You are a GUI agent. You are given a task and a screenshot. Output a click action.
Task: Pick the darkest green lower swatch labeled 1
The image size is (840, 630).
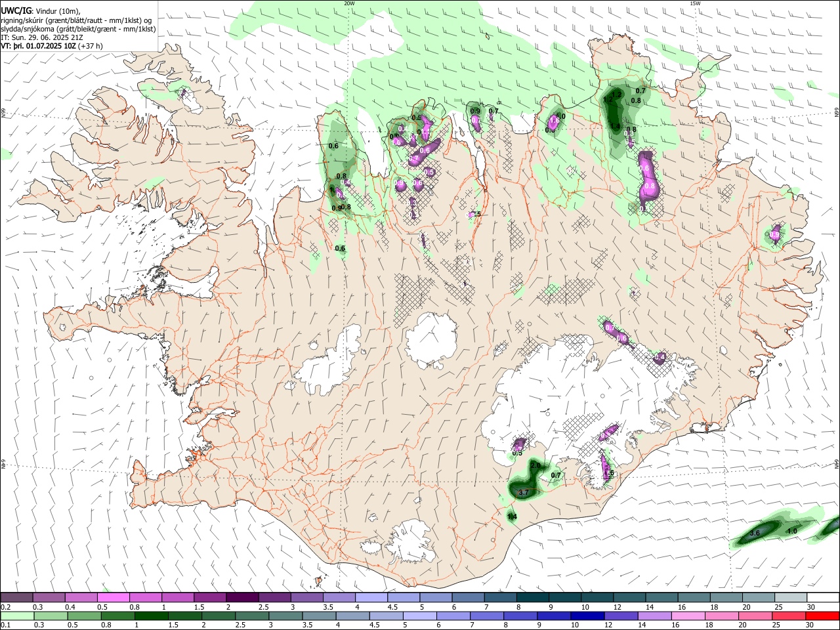pyautogui.click(x=151, y=616)
